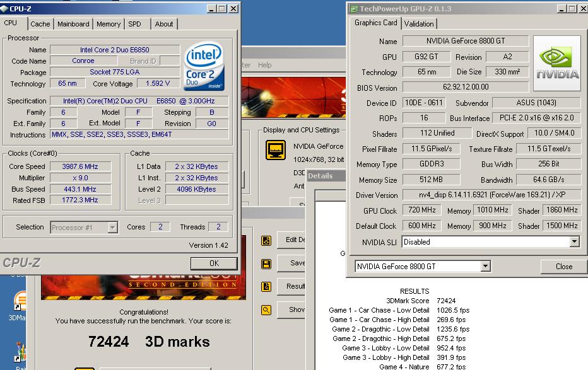The width and height of the screenshot is (588, 370).
Task: Minimize the CPU-Z window
Action: [x=211, y=9]
